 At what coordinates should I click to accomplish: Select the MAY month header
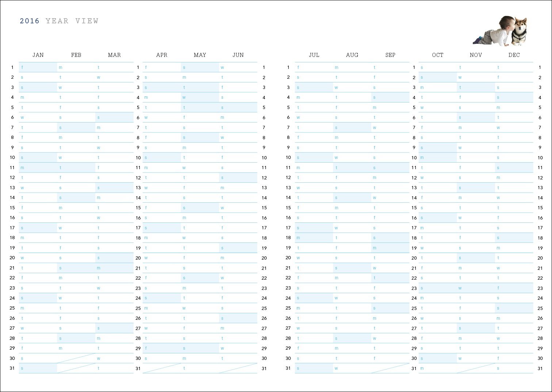click(200, 55)
